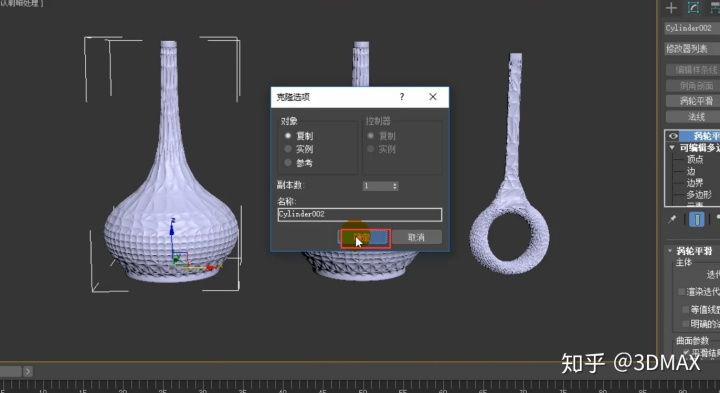Click 取消 to cancel the clone dialog
Viewport: 720px width, 393px height.
(416, 237)
